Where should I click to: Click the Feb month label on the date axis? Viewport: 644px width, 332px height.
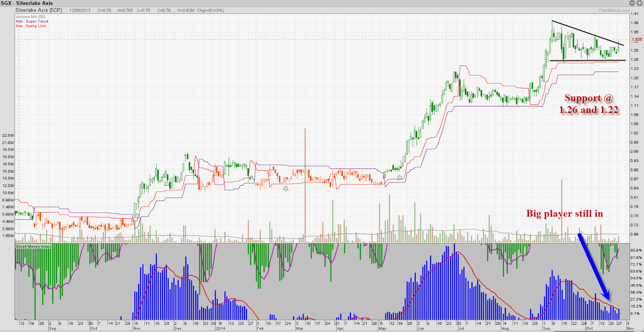pos(260,328)
